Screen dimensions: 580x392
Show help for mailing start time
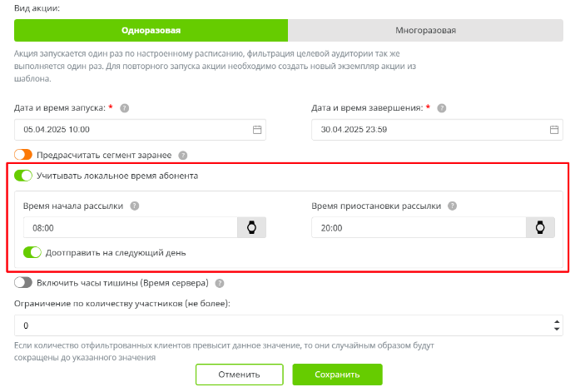(x=135, y=206)
